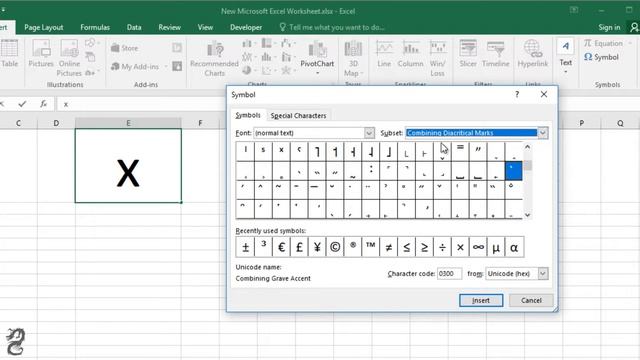Pick the TM recent symbol
The width and height of the screenshot is (640, 360).
point(371,247)
